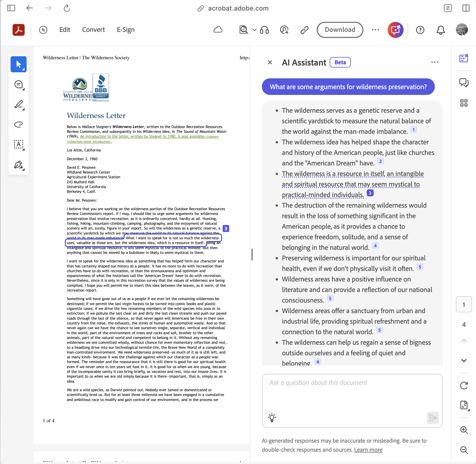Zoom in on the document
This screenshot has height=464, width=476.
[x=464, y=430]
